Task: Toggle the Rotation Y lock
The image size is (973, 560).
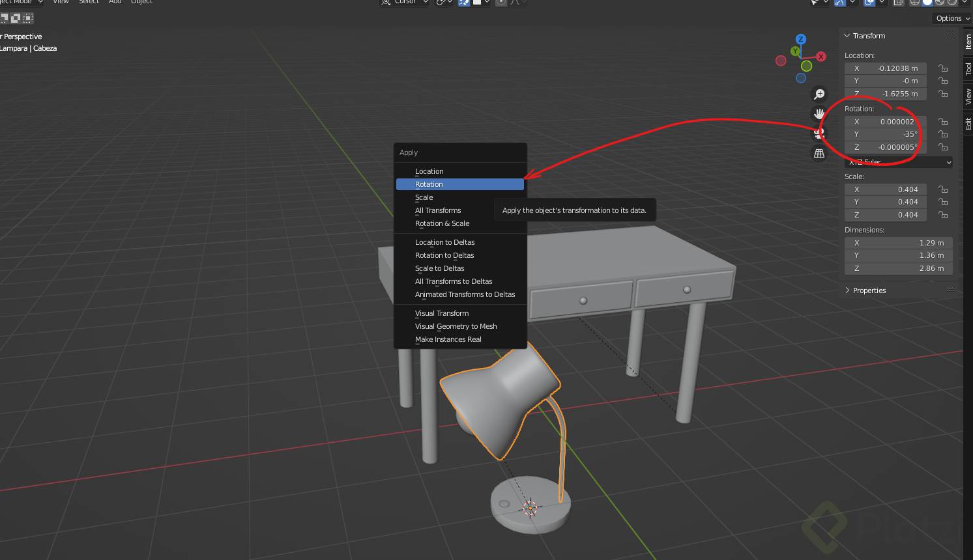Action: (942, 134)
